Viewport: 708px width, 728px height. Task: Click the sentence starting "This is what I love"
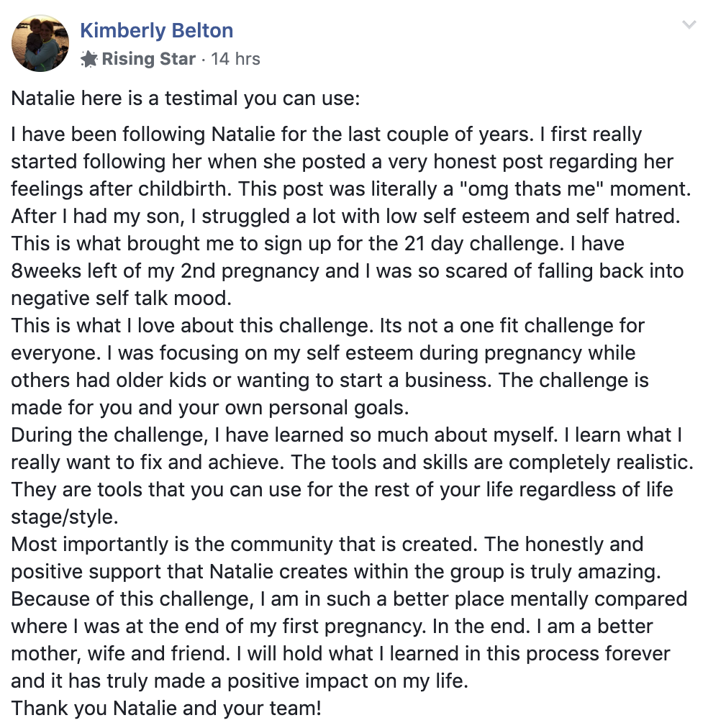[x=192, y=326]
